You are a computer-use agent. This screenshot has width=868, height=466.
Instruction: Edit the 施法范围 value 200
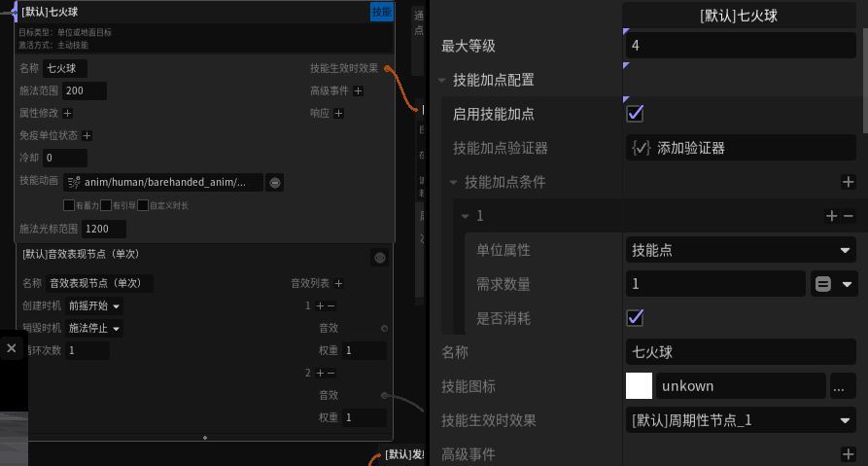[x=85, y=90]
